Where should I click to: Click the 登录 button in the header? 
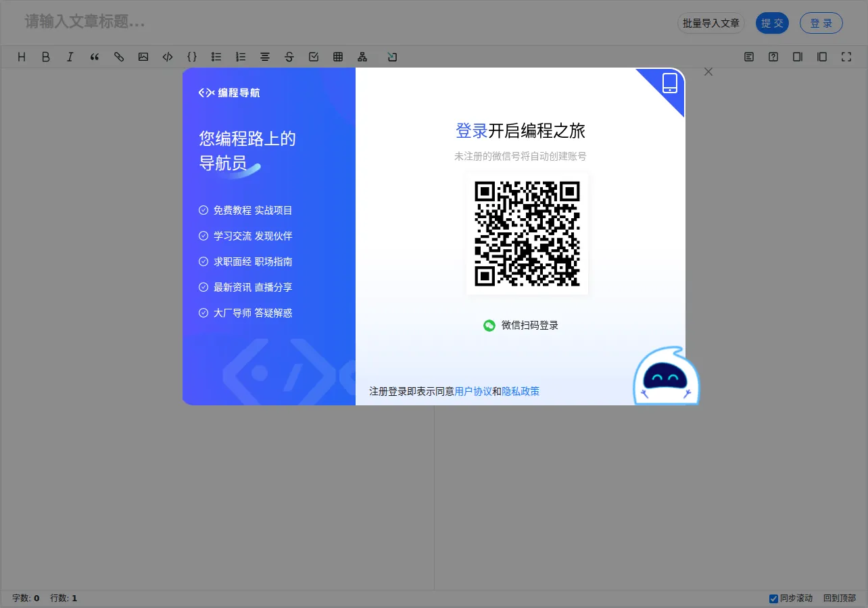tap(821, 23)
